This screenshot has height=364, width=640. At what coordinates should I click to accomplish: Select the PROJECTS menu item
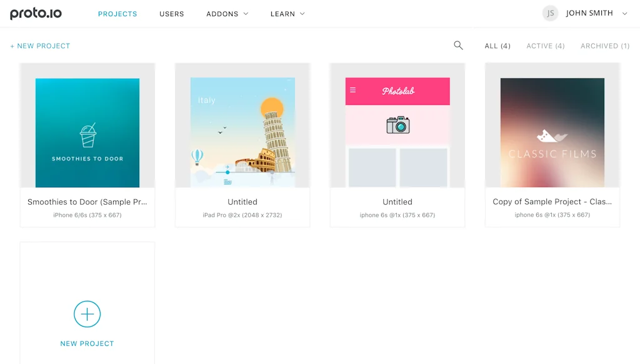point(117,13)
